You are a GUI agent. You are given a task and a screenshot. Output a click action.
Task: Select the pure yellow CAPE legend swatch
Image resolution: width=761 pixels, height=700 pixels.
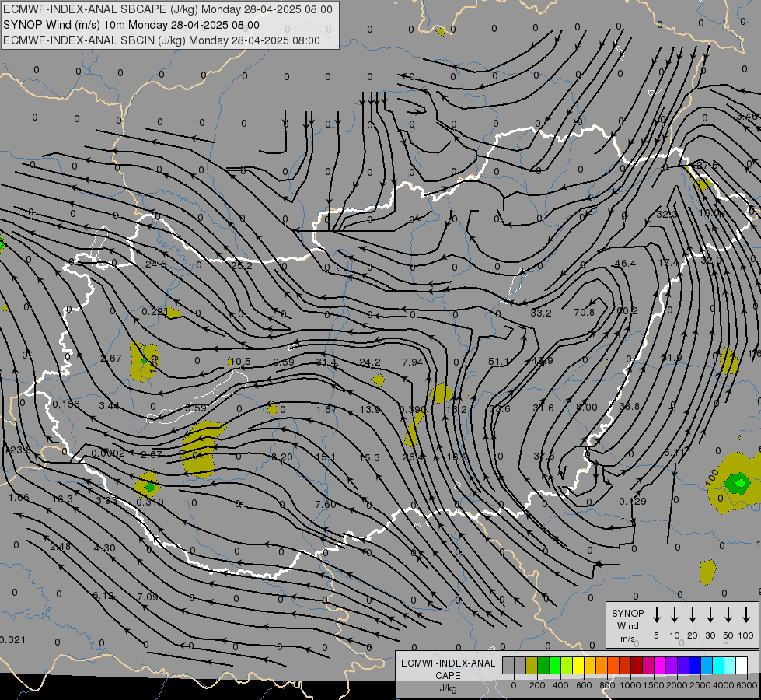click(x=578, y=666)
